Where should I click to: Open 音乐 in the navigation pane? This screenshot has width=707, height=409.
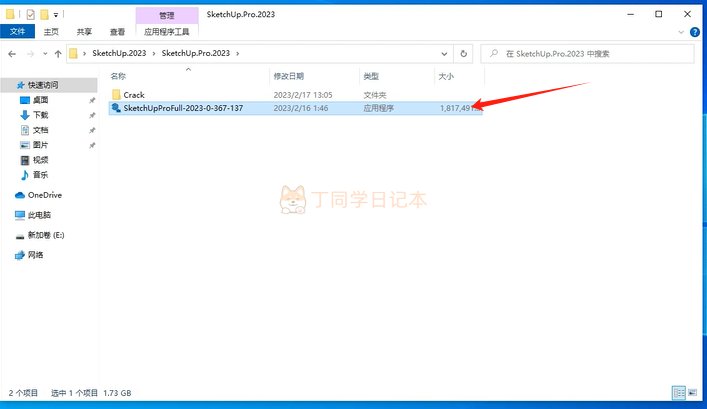tap(40, 175)
